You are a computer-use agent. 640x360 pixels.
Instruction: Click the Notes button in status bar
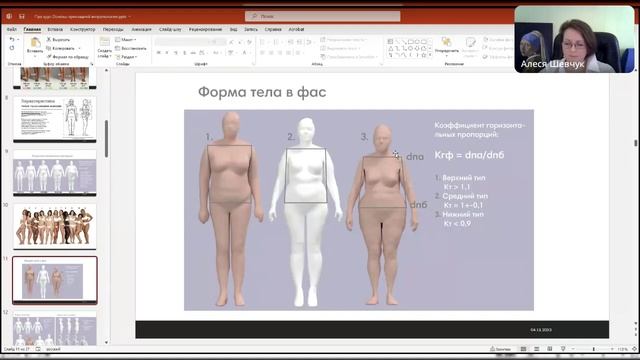[x=500, y=349]
